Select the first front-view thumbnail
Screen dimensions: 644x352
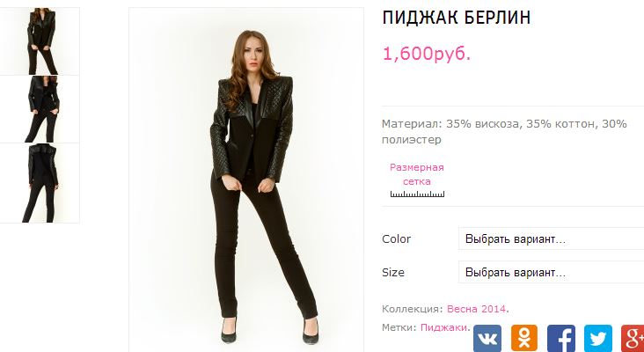pyautogui.click(x=40, y=41)
